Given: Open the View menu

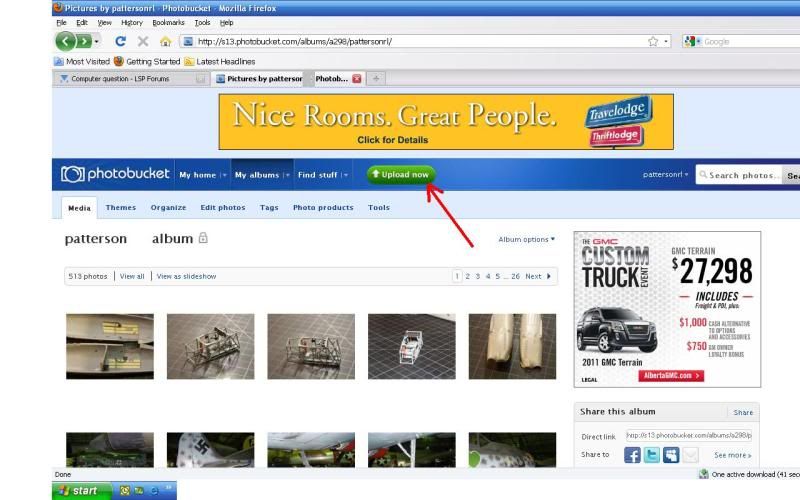Looking at the screenshot, I should pyautogui.click(x=105, y=22).
